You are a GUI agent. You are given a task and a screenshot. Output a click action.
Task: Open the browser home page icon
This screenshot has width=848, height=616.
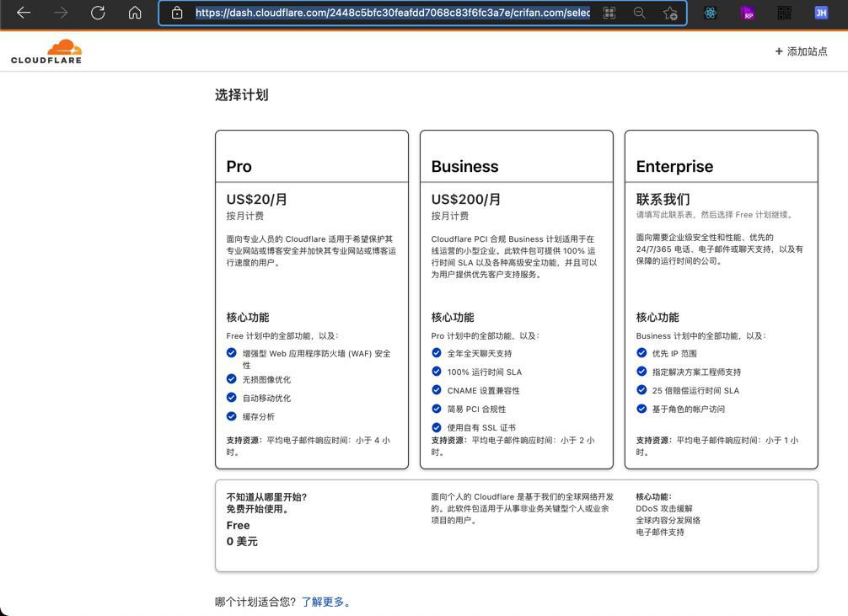[x=135, y=13]
